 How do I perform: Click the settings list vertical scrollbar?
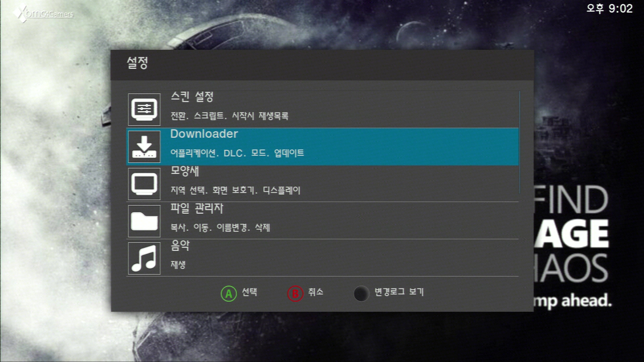[520, 142]
